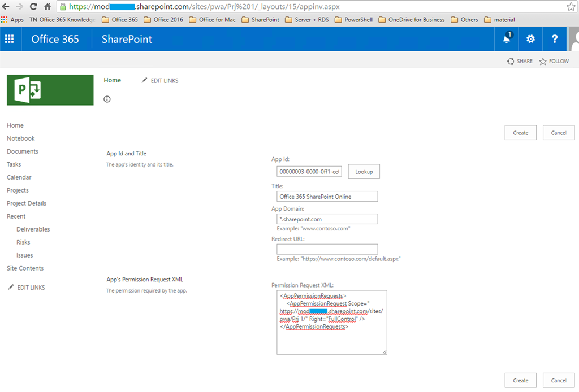Image resolution: width=579 pixels, height=392 pixels.
Task: Click the Office 365 header link
Action: [55, 39]
